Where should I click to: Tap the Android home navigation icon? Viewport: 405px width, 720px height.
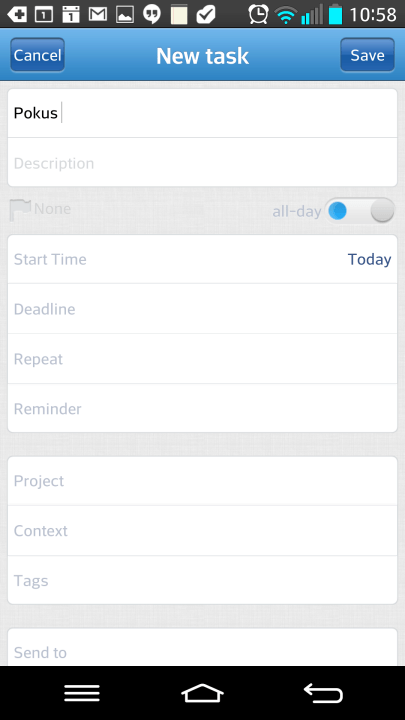202,693
